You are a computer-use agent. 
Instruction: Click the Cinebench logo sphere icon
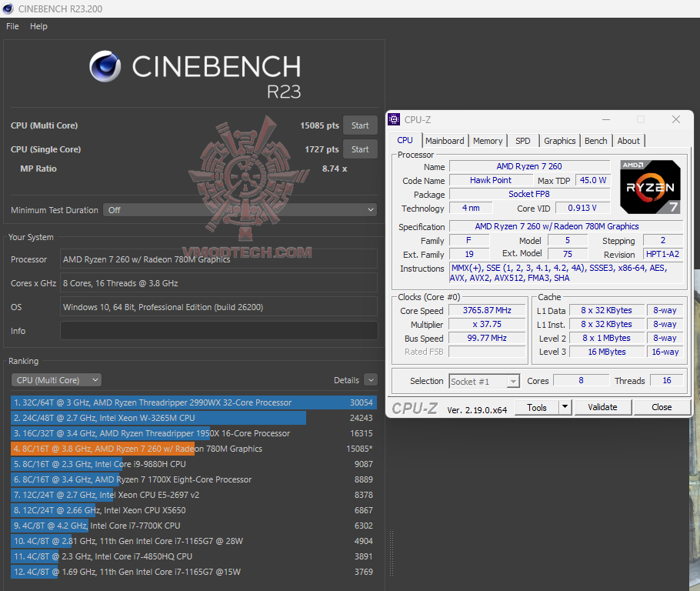tap(105, 66)
